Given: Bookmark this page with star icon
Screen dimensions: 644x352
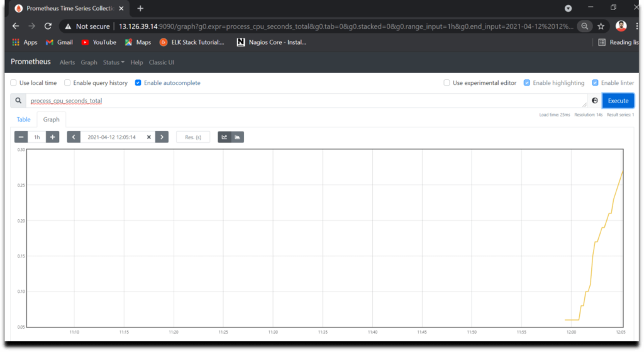Looking at the screenshot, I should (x=601, y=26).
